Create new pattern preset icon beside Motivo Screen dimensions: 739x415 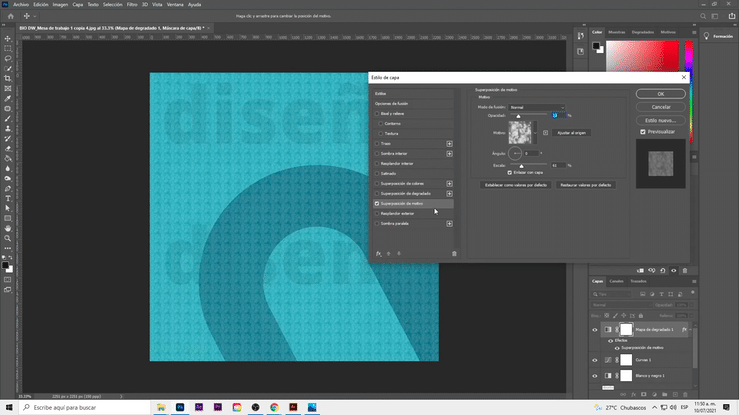click(545, 133)
